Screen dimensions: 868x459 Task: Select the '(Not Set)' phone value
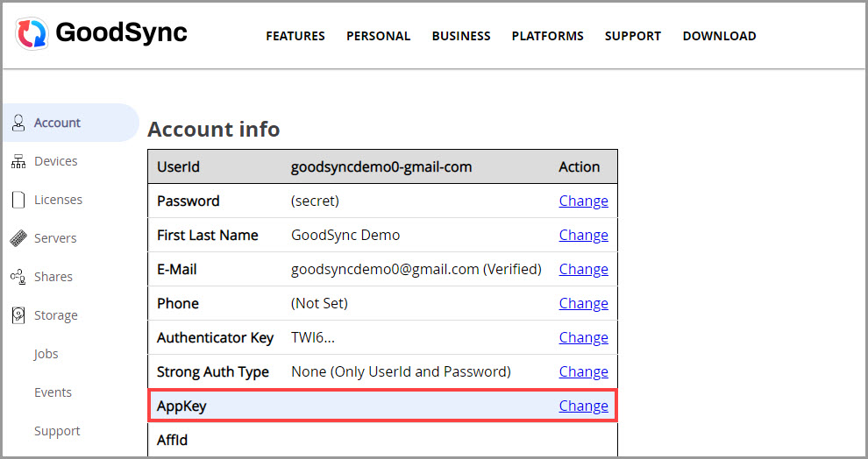pyautogui.click(x=319, y=304)
